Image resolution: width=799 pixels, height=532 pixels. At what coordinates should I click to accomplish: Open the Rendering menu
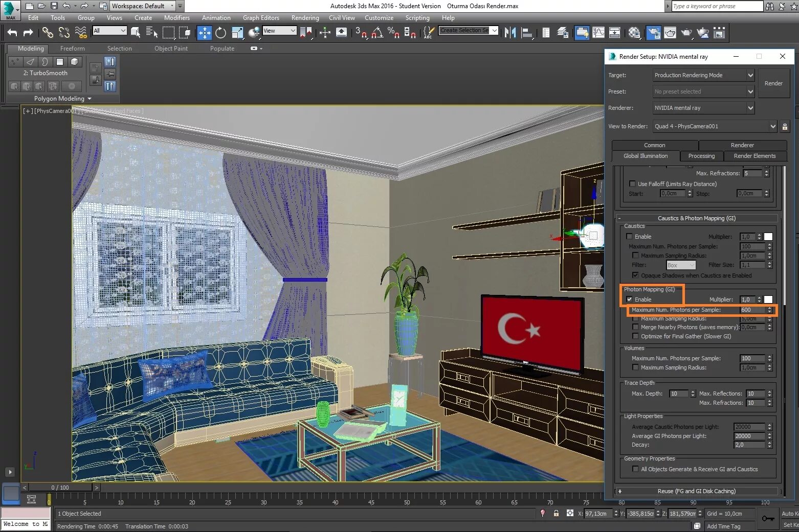coord(305,18)
